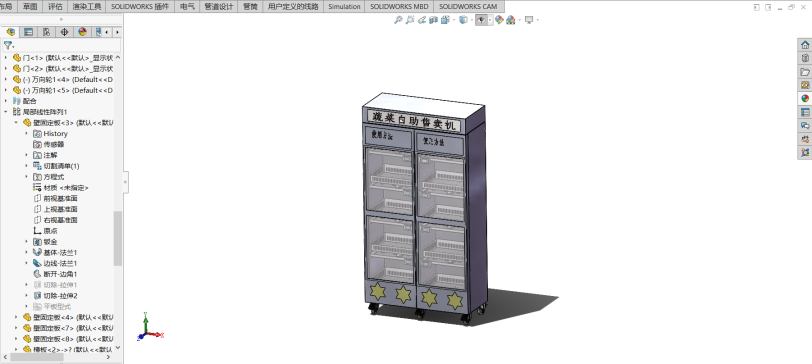
Task: Click the feature tree filter funnel
Action: tap(8, 46)
